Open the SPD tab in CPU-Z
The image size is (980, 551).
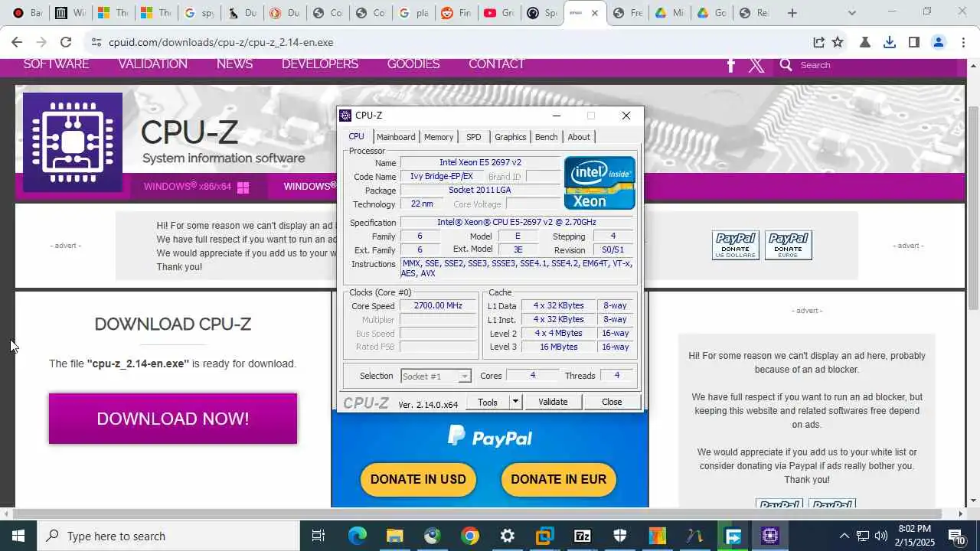tap(474, 137)
